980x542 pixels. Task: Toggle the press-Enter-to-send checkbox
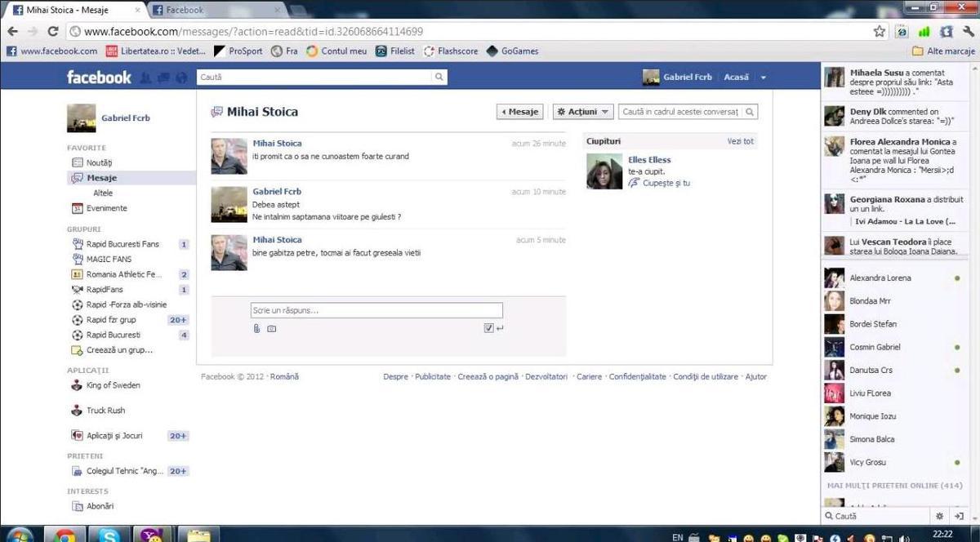(x=488, y=328)
